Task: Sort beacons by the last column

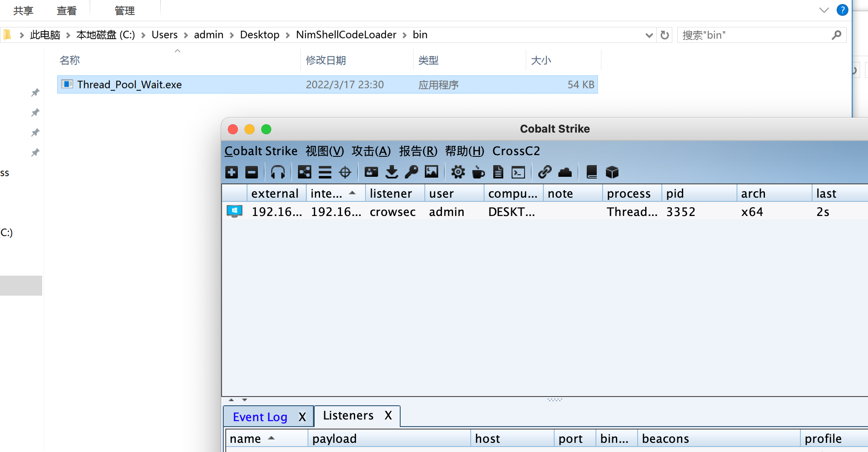Action: tap(840, 193)
